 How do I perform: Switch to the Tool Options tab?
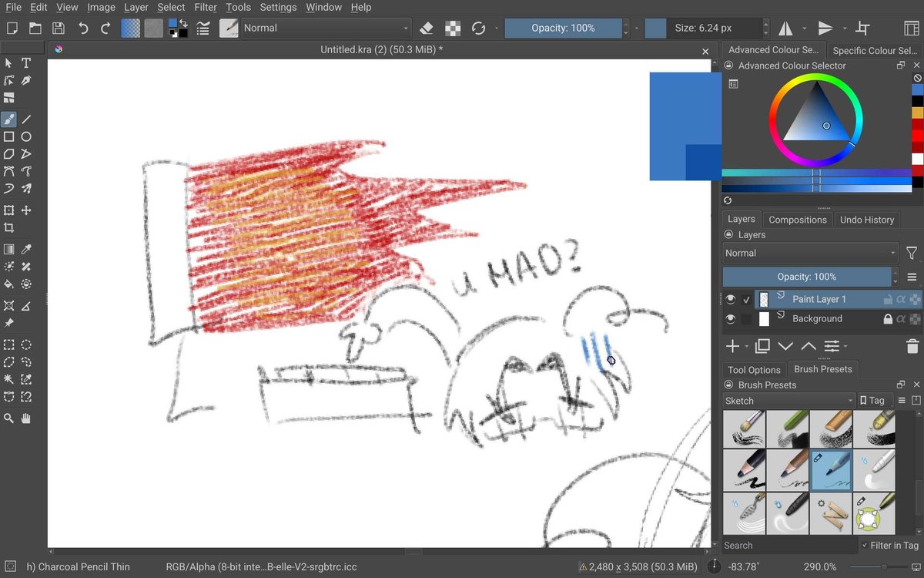coord(754,370)
